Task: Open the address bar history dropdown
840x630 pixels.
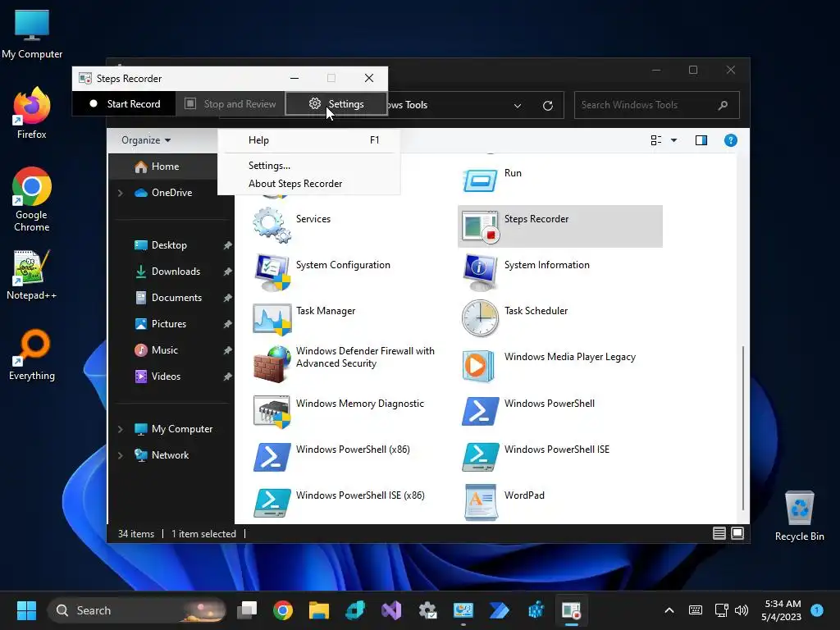Action: (x=518, y=106)
